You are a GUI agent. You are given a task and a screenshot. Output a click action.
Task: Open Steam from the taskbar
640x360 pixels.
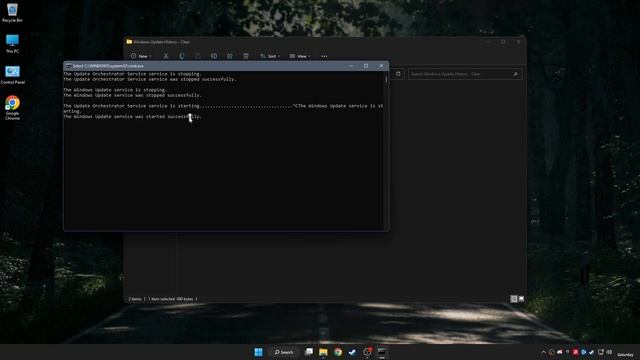tap(352, 352)
